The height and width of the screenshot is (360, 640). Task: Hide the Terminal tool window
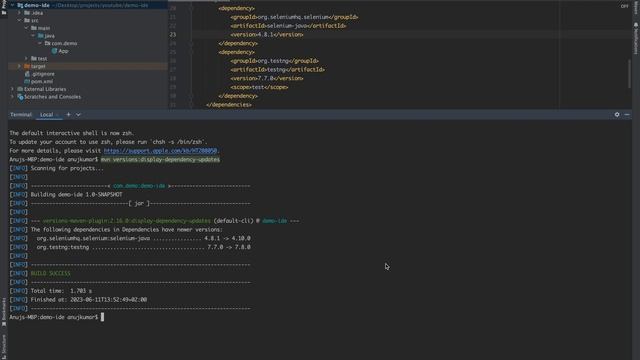click(627, 115)
